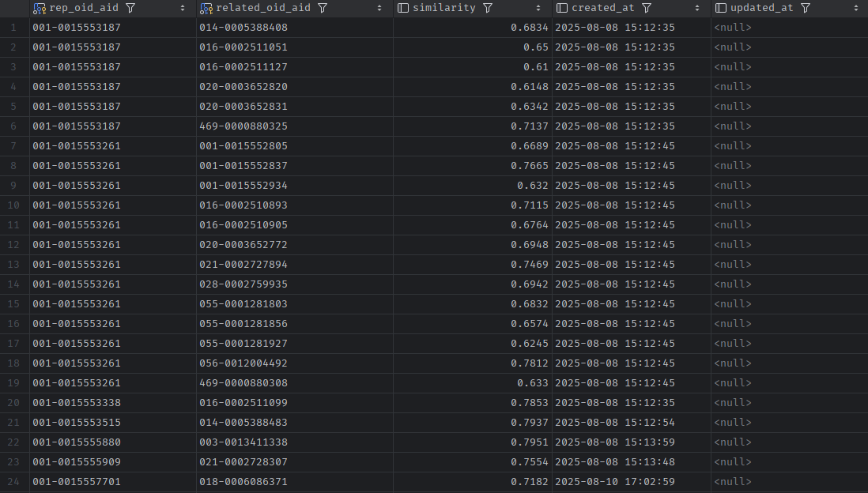Open sort arrows for related_oid_aid column

(x=379, y=9)
